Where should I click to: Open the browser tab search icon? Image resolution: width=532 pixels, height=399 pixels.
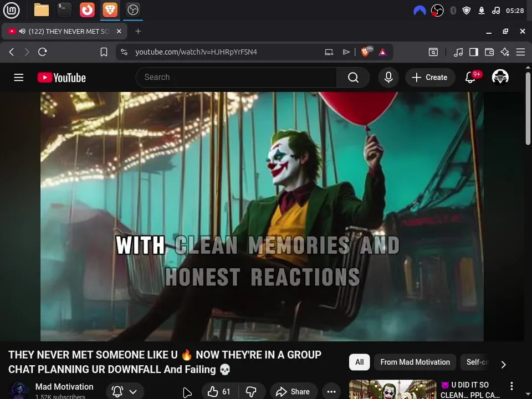pos(433,52)
